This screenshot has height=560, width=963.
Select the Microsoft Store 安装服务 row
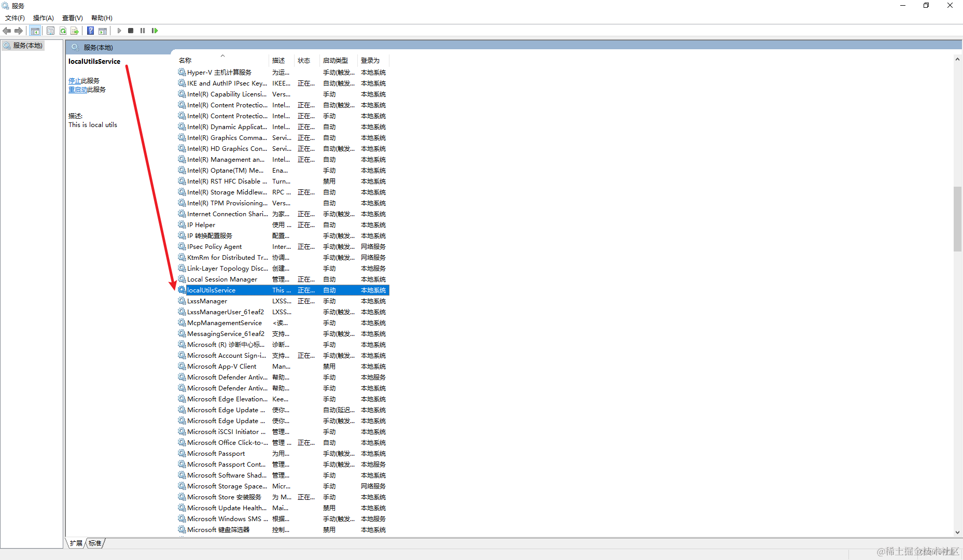(x=283, y=497)
